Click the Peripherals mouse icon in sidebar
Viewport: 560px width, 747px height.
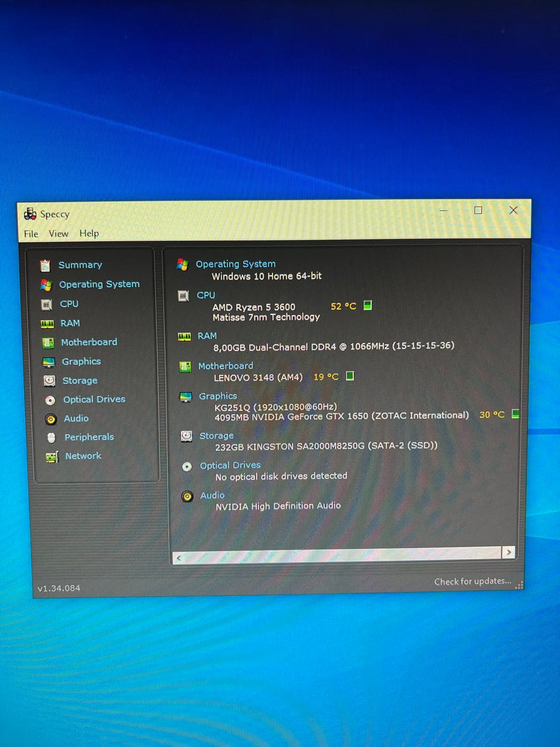click(51, 438)
